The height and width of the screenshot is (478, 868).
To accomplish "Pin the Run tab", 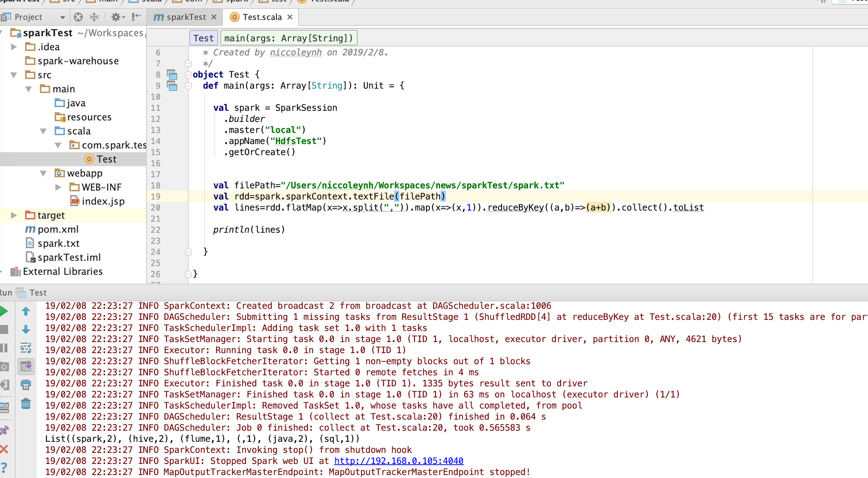I will click(x=4, y=430).
